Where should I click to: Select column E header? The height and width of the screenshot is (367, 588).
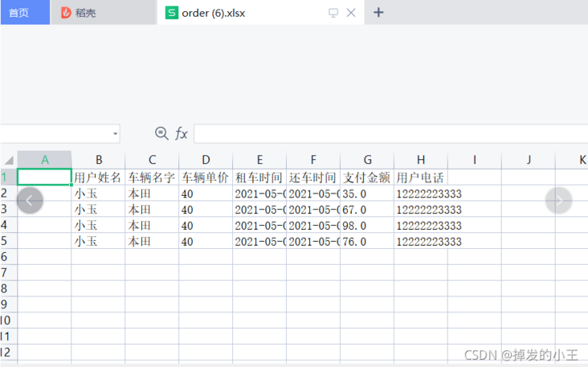[x=259, y=160]
